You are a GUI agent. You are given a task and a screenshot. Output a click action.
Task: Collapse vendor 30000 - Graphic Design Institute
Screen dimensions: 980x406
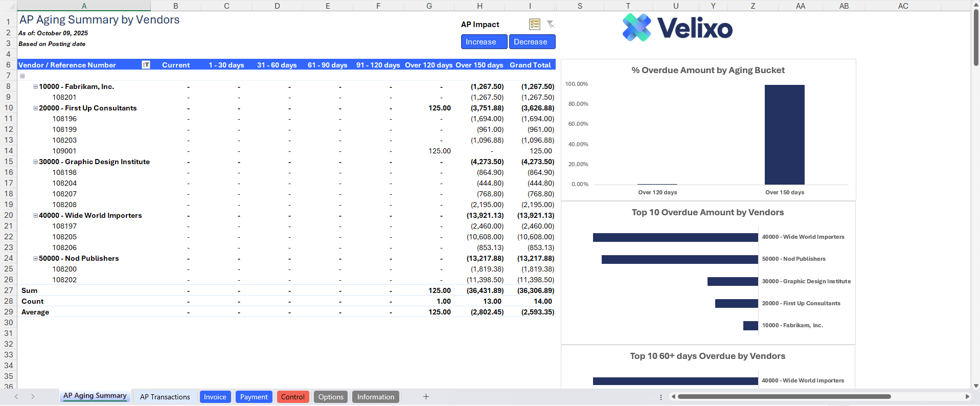pos(35,162)
